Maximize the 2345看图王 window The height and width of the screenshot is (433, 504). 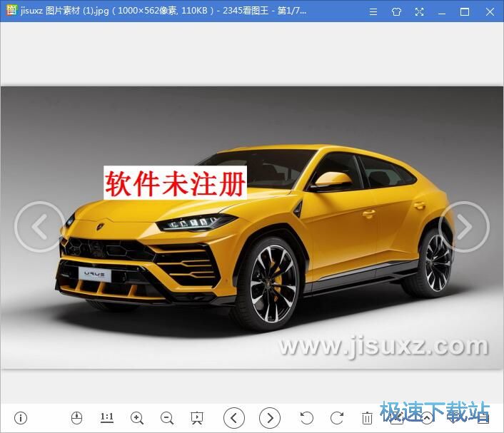(465, 12)
